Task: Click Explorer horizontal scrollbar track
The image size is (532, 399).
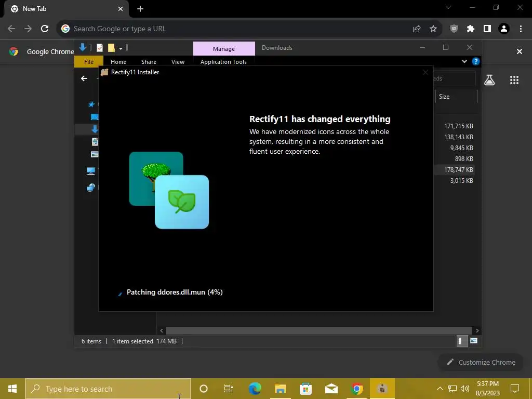Action: point(319,330)
